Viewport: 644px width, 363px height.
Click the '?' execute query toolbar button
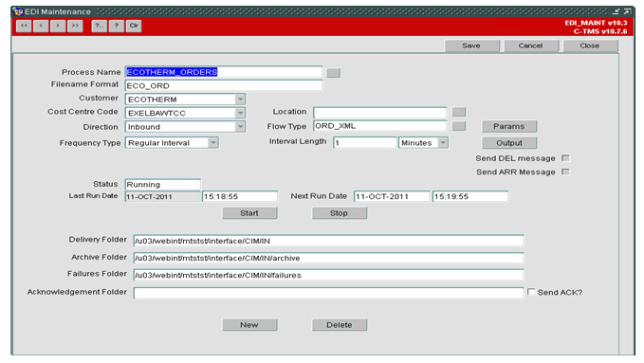[117, 26]
